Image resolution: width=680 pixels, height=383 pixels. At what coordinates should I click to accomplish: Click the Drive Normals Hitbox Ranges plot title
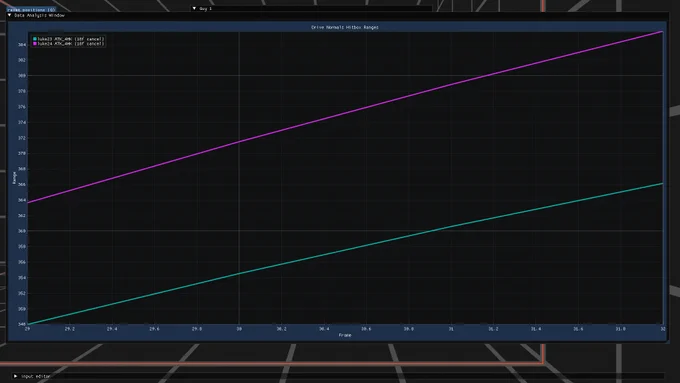point(345,27)
